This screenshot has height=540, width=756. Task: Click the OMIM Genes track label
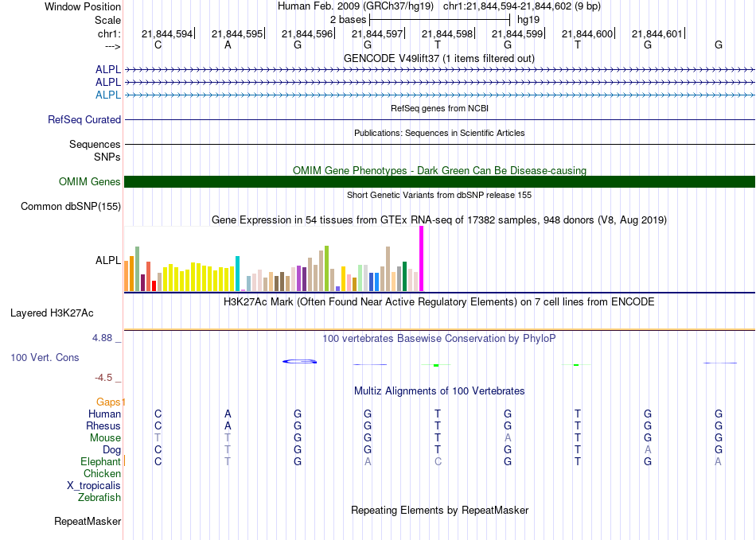89,181
